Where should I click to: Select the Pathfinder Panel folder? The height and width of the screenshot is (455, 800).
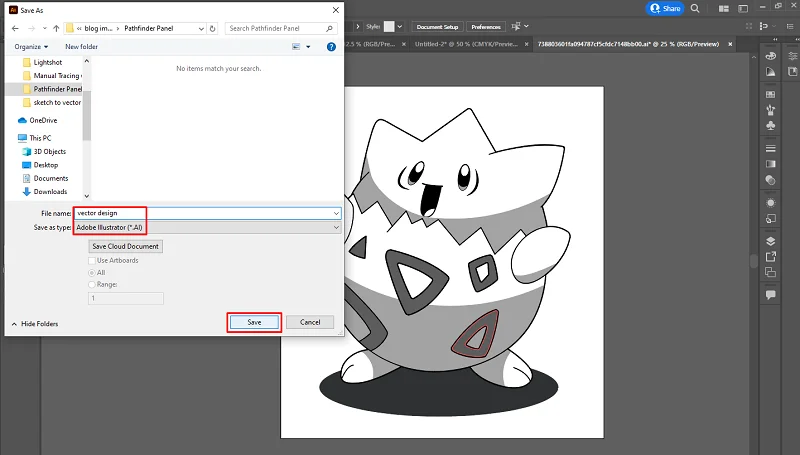(x=53, y=89)
